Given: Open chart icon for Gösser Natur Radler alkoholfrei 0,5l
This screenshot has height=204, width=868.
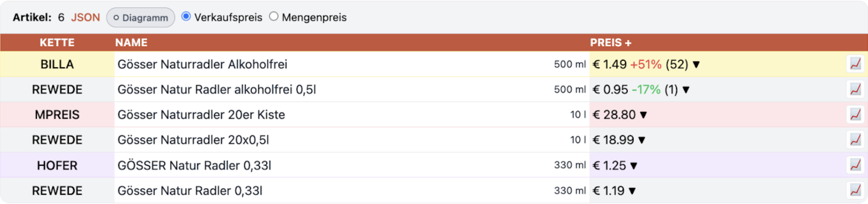Looking at the screenshot, I should tap(855, 89).
